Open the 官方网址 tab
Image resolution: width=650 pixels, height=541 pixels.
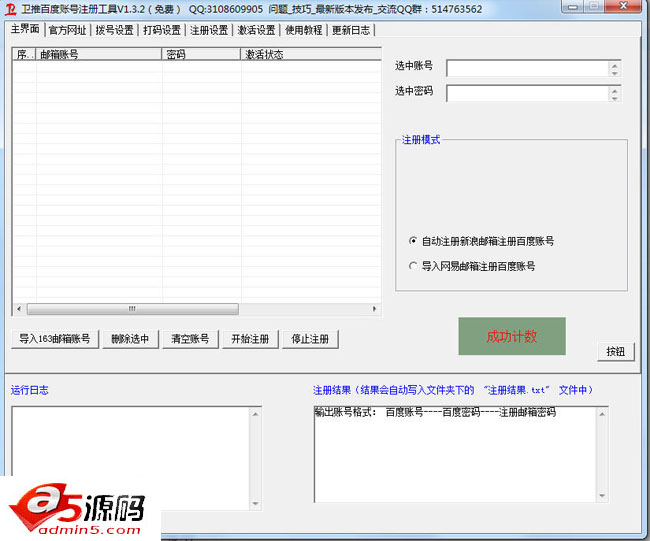pos(67,30)
